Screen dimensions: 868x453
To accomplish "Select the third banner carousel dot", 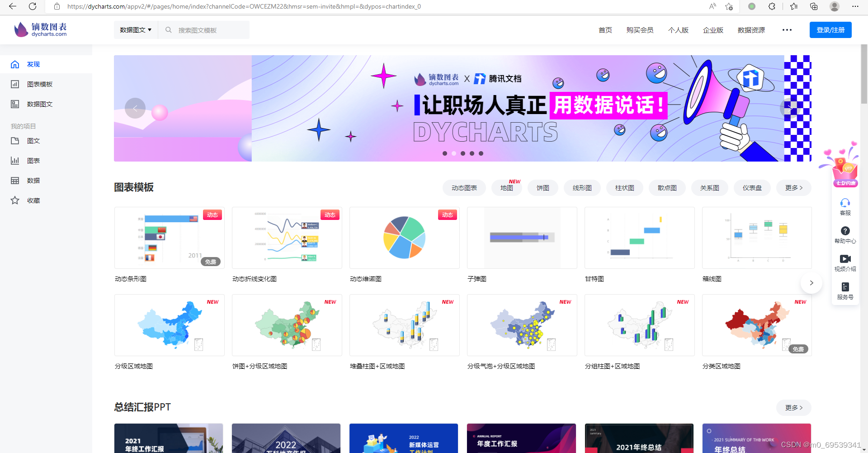I will click(x=463, y=153).
